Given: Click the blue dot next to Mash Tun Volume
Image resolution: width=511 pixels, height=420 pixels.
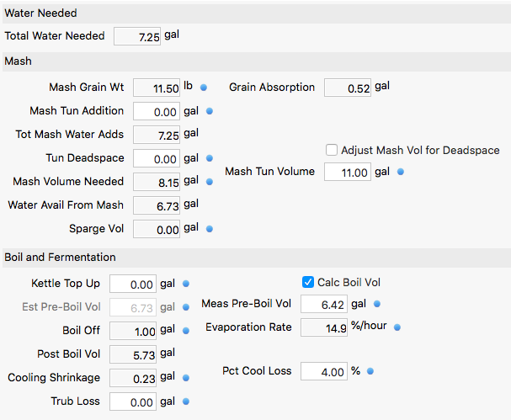Looking at the screenshot, I should click(401, 172).
